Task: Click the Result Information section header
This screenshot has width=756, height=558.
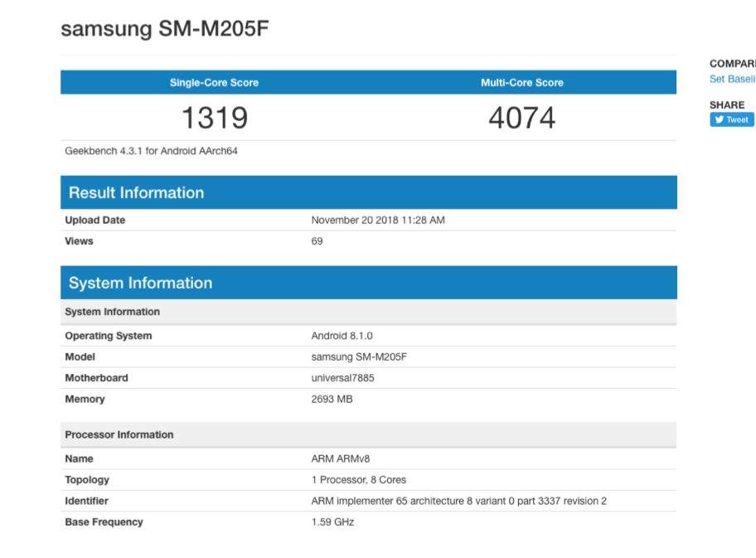Action: point(136,193)
